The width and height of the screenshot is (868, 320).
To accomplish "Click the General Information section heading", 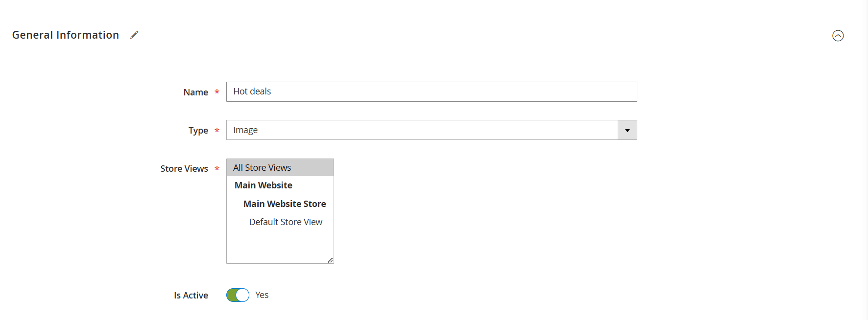I will click(66, 35).
